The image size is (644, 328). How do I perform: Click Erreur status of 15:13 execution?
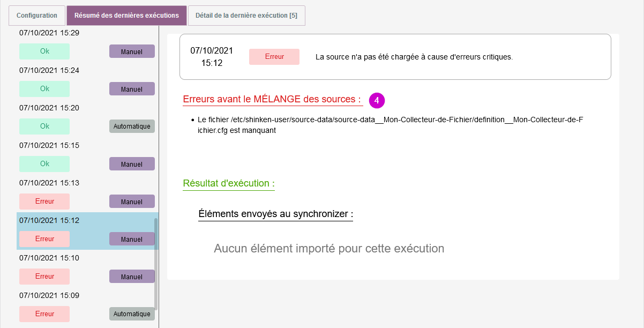[44, 202]
